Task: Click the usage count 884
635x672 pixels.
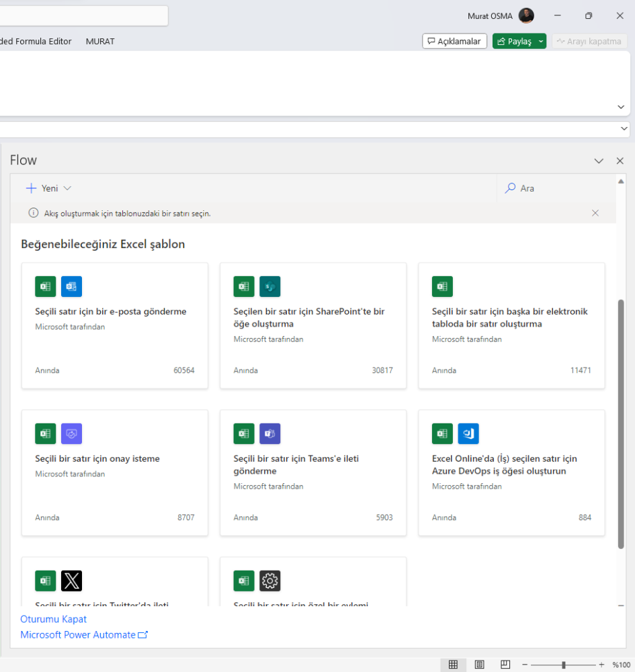Action: [x=585, y=517]
